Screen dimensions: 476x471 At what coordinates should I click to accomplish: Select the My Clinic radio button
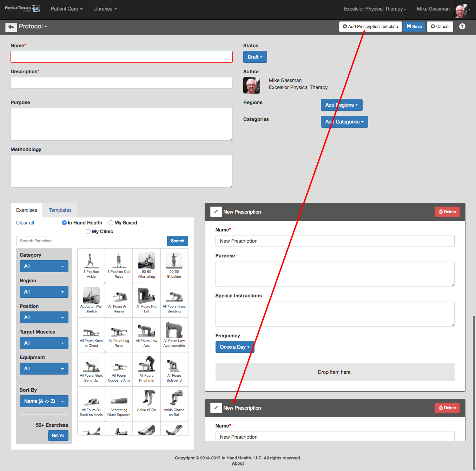[x=88, y=231]
